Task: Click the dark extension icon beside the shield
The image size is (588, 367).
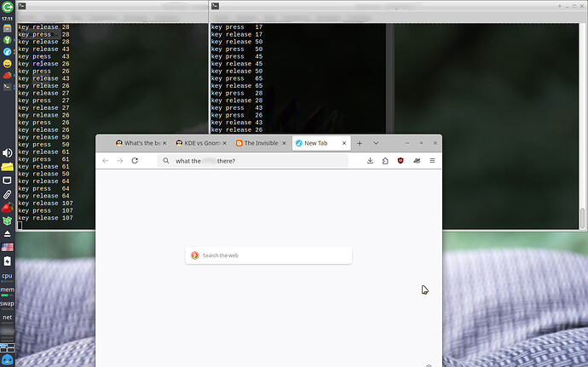Action: (x=417, y=161)
